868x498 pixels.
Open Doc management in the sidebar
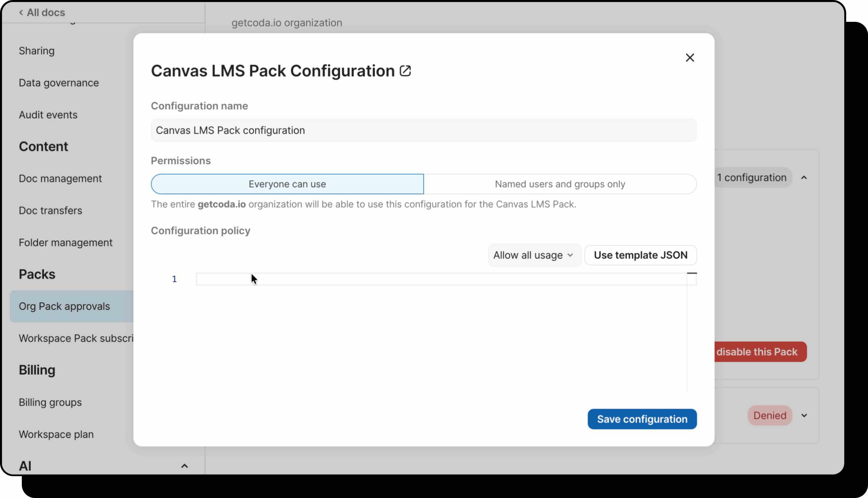pos(60,179)
